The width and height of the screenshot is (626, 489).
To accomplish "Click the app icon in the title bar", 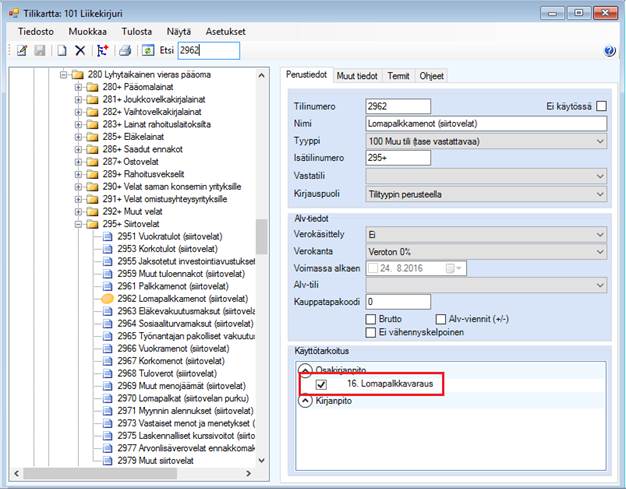I will click(14, 13).
